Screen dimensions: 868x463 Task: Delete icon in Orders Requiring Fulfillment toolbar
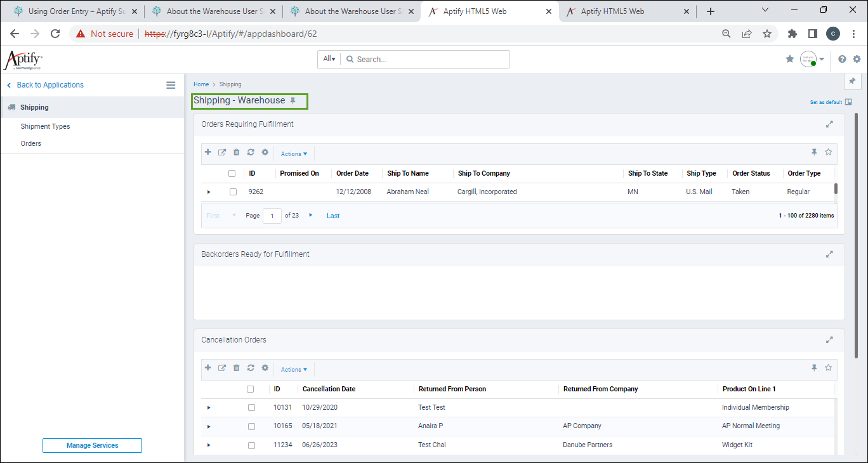click(x=237, y=152)
